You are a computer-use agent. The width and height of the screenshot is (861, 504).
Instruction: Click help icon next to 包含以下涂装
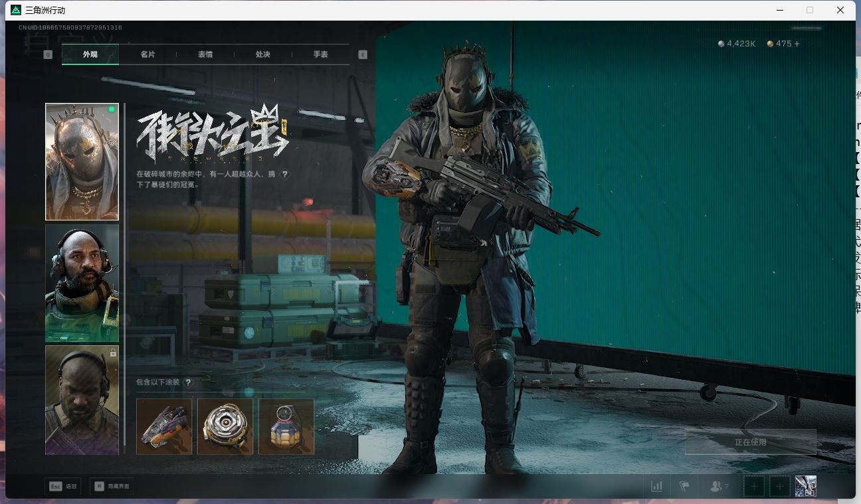pyautogui.click(x=189, y=382)
